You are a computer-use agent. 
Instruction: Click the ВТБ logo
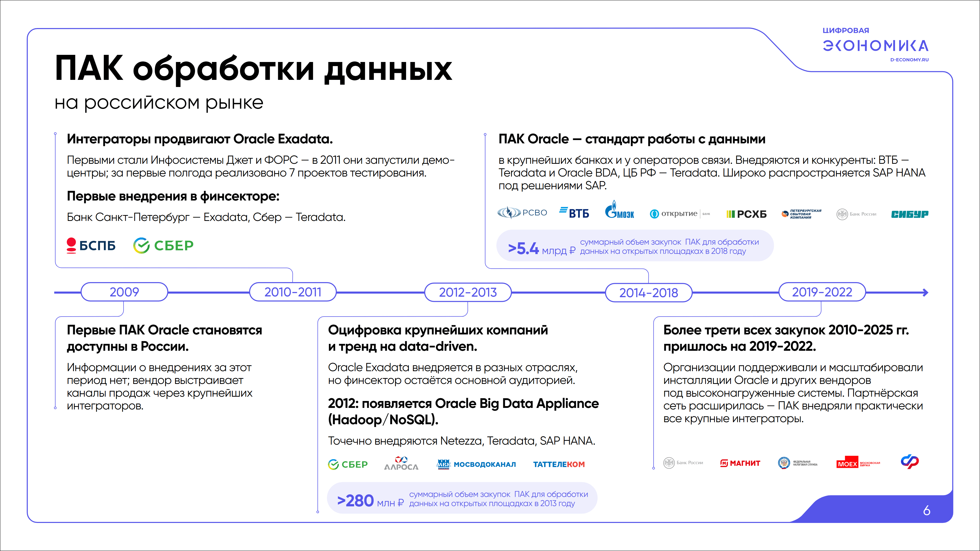click(574, 212)
